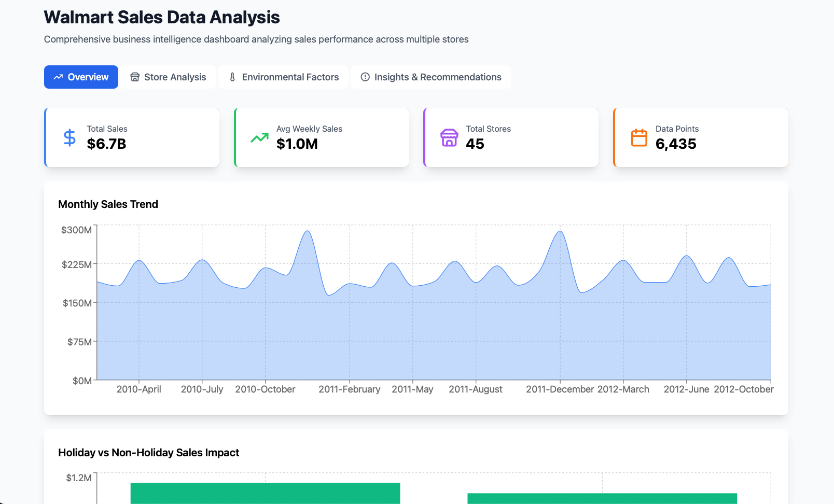Click the 2011-December axis label

[x=560, y=389]
